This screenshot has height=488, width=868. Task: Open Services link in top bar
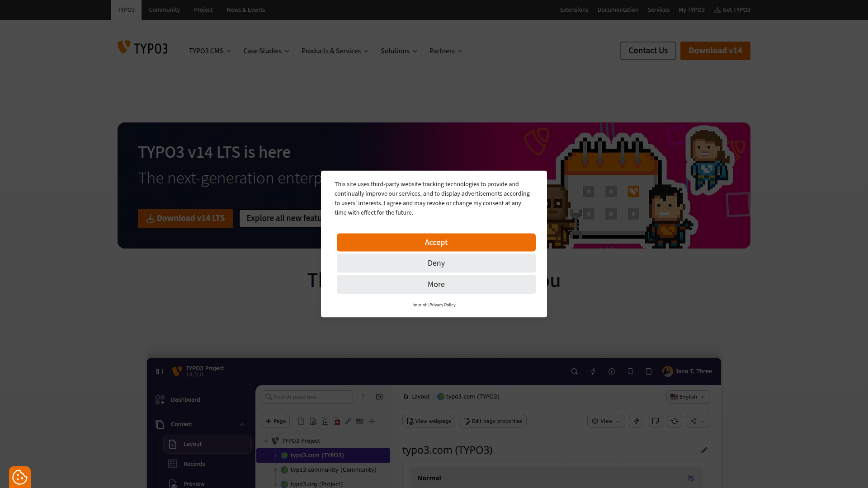pos(658,10)
